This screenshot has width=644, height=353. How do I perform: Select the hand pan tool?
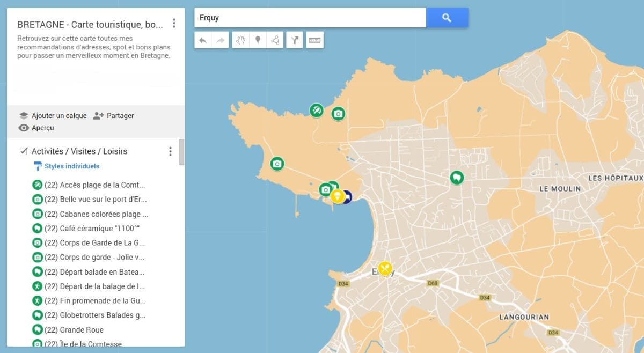[241, 40]
